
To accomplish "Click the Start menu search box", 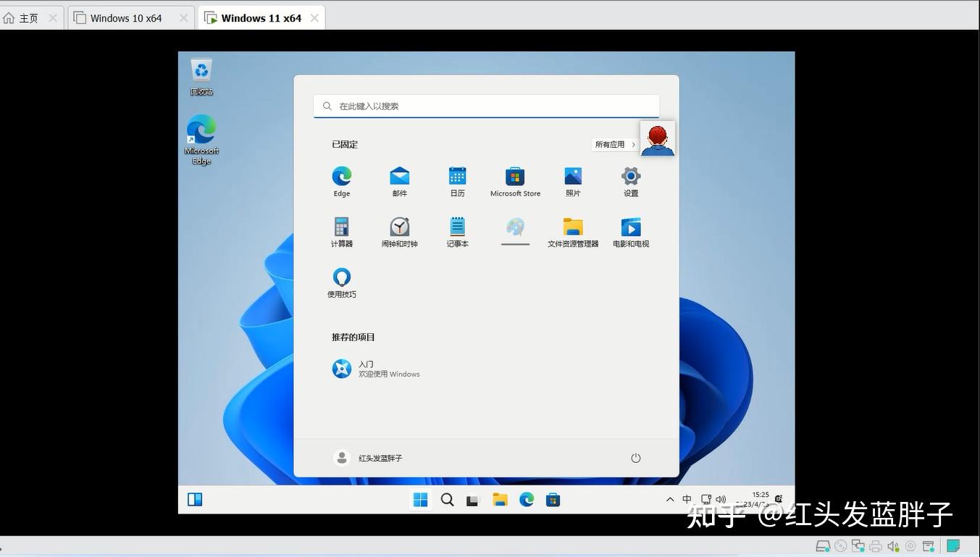I will coord(485,106).
